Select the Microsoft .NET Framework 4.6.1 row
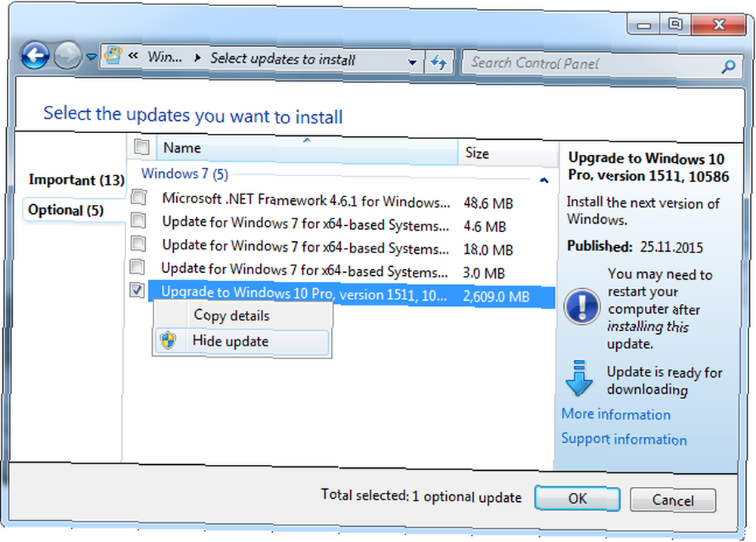 342,200
